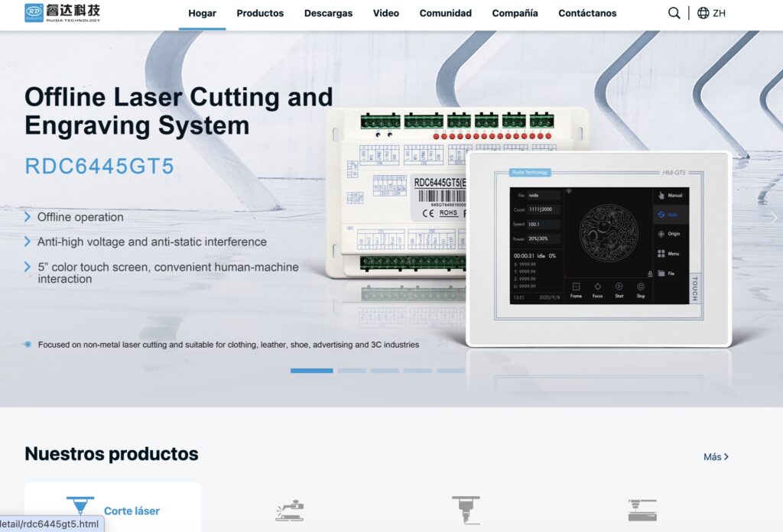Go to Contáctanos page
Image resolution: width=783 pixels, height=532 pixels.
pos(587,14)
